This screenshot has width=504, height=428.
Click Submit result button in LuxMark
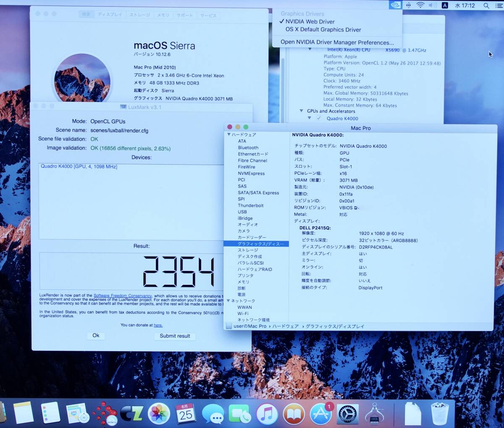(x=175, y=336)
